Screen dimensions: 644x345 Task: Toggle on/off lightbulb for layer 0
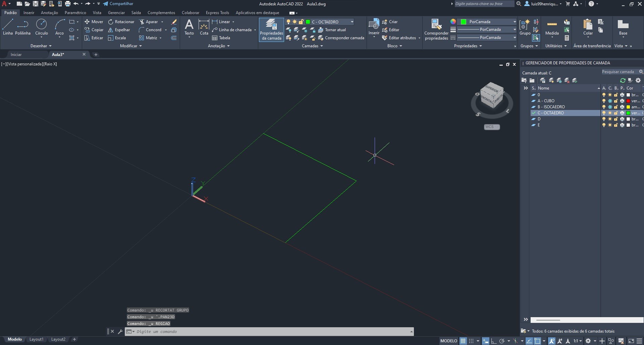pyautogui.click(x=604, y=95)
